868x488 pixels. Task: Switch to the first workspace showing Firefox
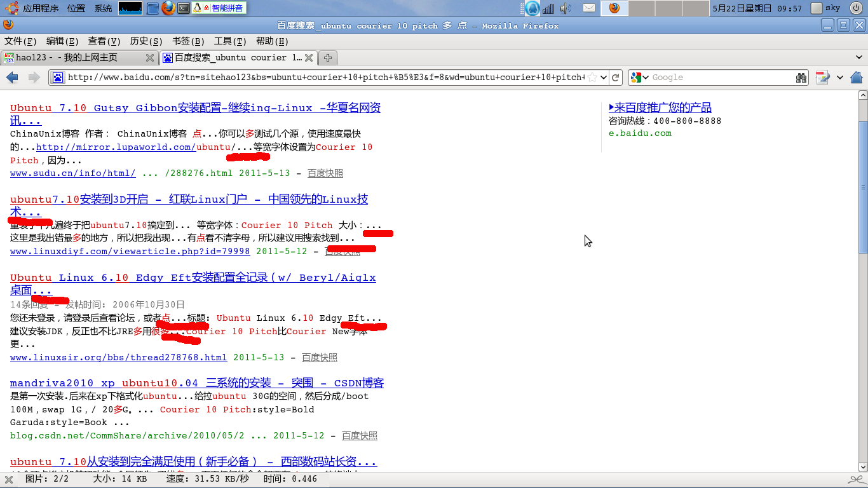click(x=614, y=8)
